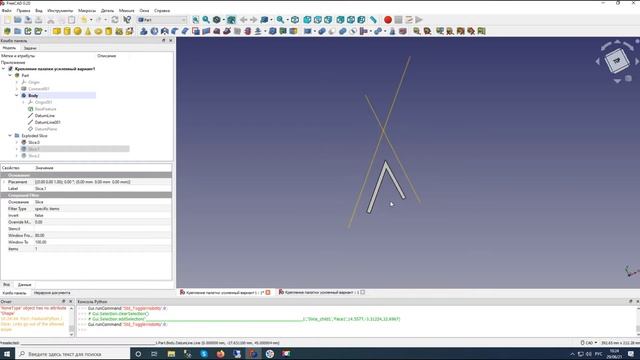Select the Slice.2 tree item
The image size is (640, 360).
pos(33,156)
